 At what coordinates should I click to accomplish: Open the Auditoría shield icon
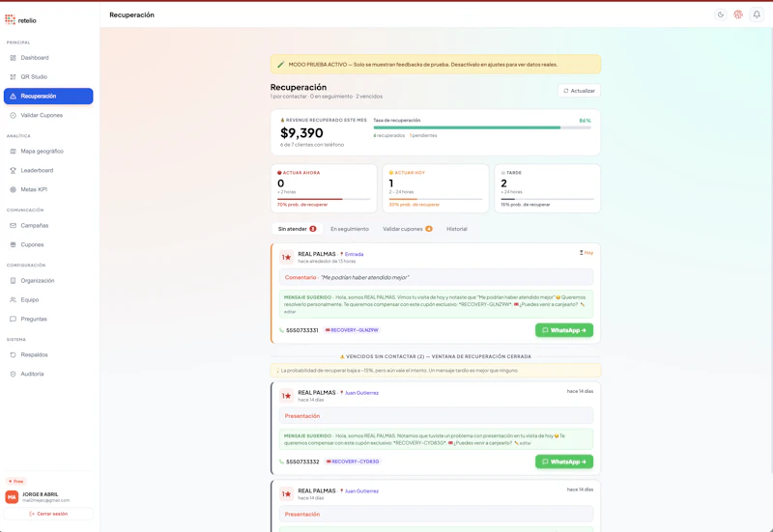(13, 375)
